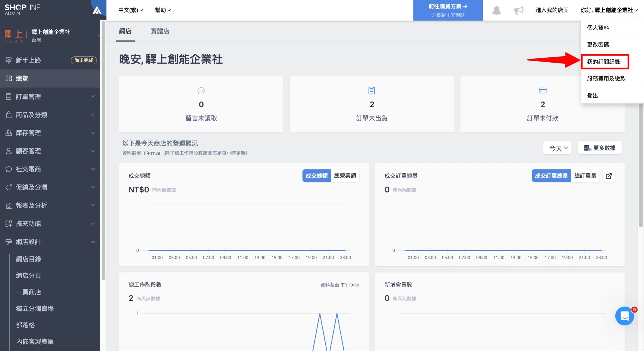Screen dimensions: 644x351
Task: Choose 登出 to log out
Action: (x=612, y=96)
